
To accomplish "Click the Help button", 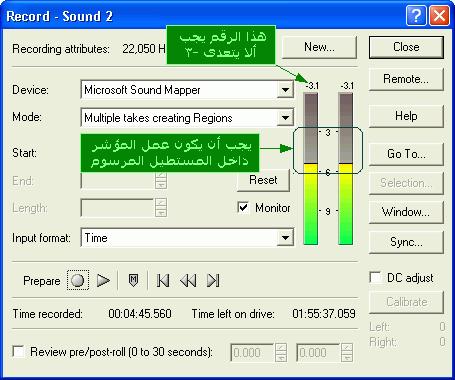I will pyautogui.click(x=406, y=116).
